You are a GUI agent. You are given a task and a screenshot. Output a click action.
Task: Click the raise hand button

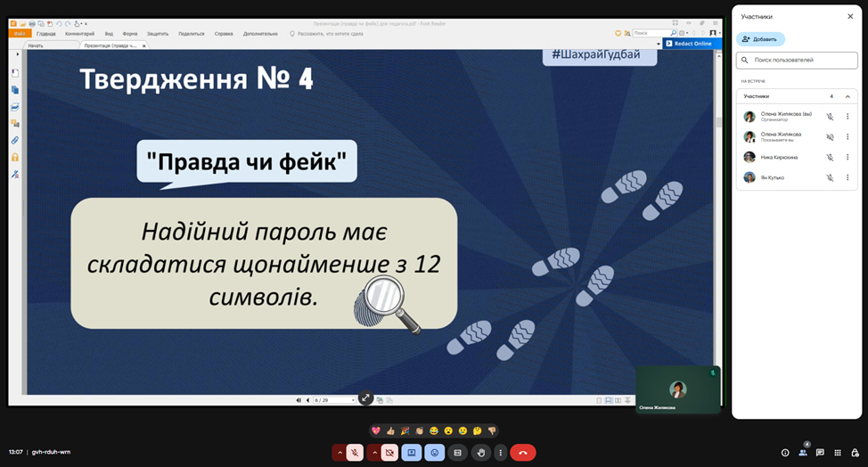click(x=481, y=453)
